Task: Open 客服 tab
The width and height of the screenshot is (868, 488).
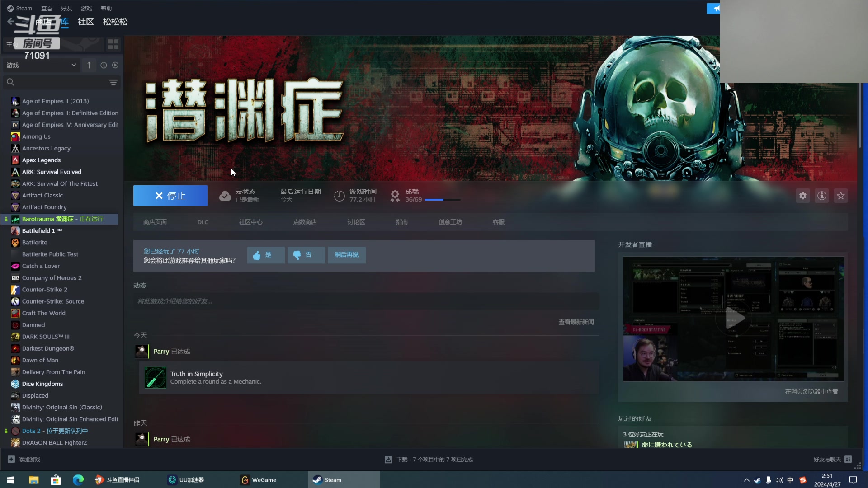Action: (x=499, y=222)
